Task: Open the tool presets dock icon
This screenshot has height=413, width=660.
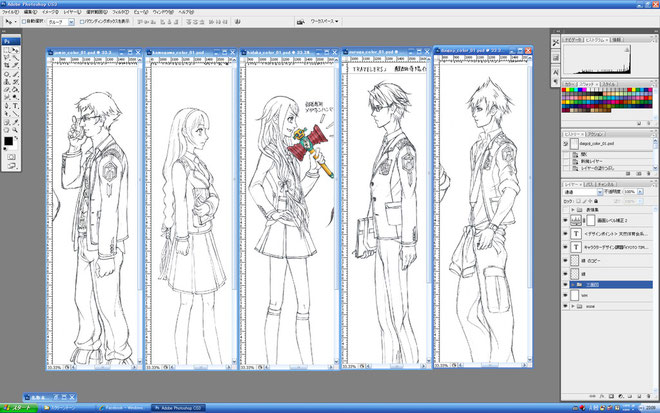Action: pyautogui.click(x=556, y=42)
